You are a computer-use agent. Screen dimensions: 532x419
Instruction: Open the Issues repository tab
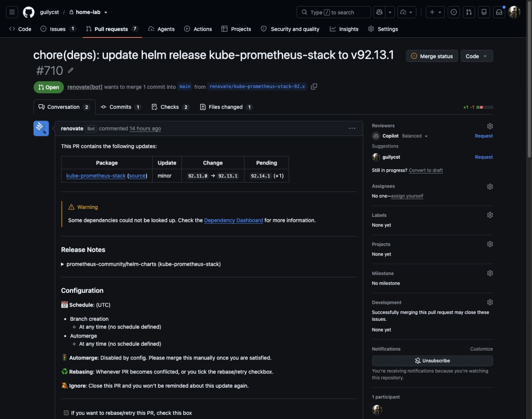tap(58, 29)
